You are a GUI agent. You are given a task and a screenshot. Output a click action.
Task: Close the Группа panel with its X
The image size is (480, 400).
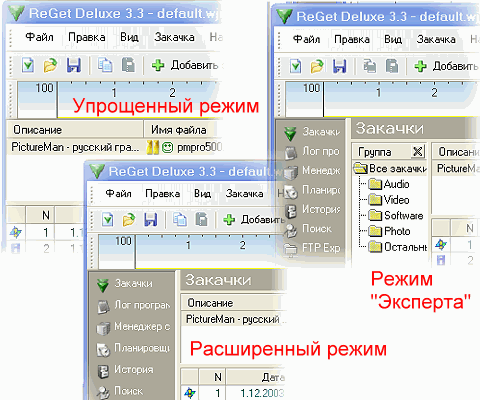pyautogui.click(x=418, y=152)
